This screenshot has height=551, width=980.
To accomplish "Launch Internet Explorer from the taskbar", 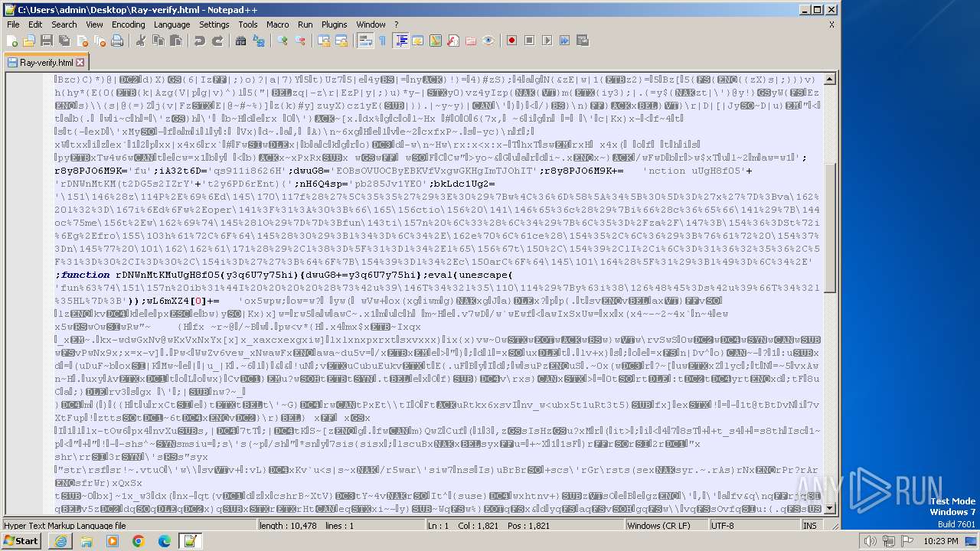I will pyautogui.click(x=60, y=541).
